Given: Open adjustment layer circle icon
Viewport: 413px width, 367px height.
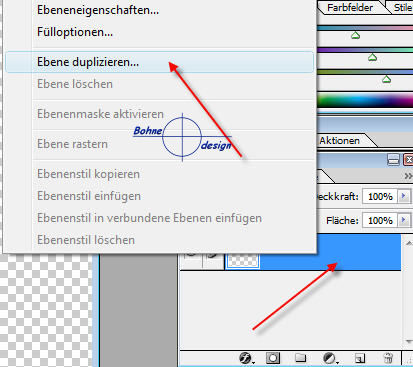Looking at the screenshot, I should 331,358.
